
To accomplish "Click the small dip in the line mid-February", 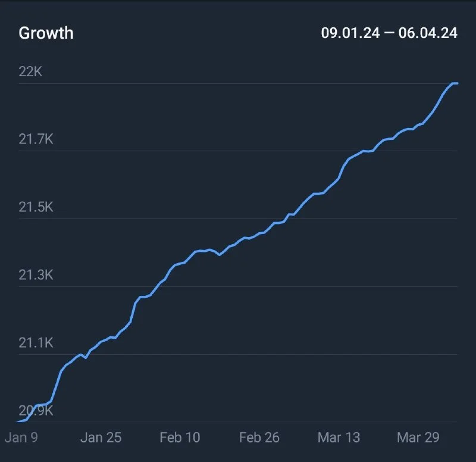I will [220, 255].
